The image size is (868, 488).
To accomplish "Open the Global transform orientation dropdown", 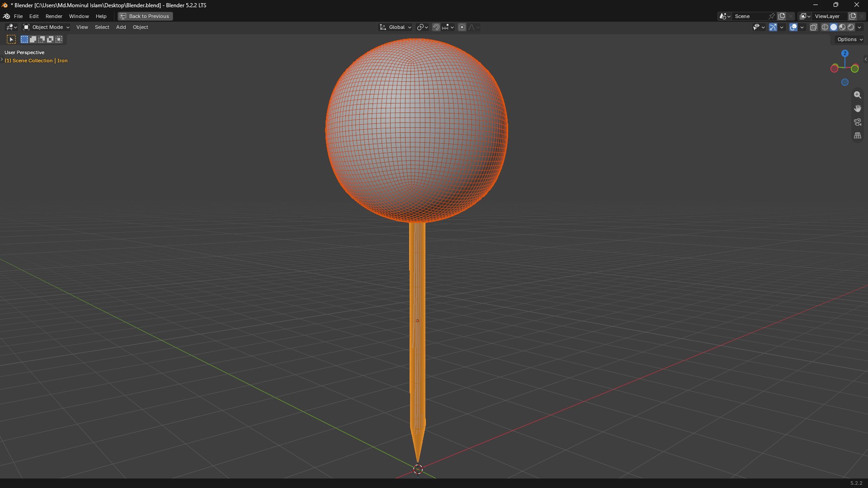I will pyautogui.click(x=396, y=28).
